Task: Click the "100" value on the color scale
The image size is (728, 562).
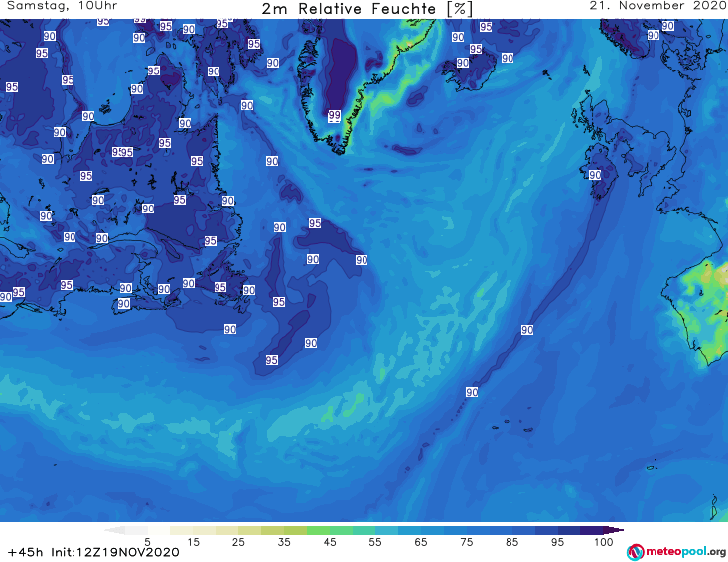Action: pyautogui.click(x=604, y=541)
